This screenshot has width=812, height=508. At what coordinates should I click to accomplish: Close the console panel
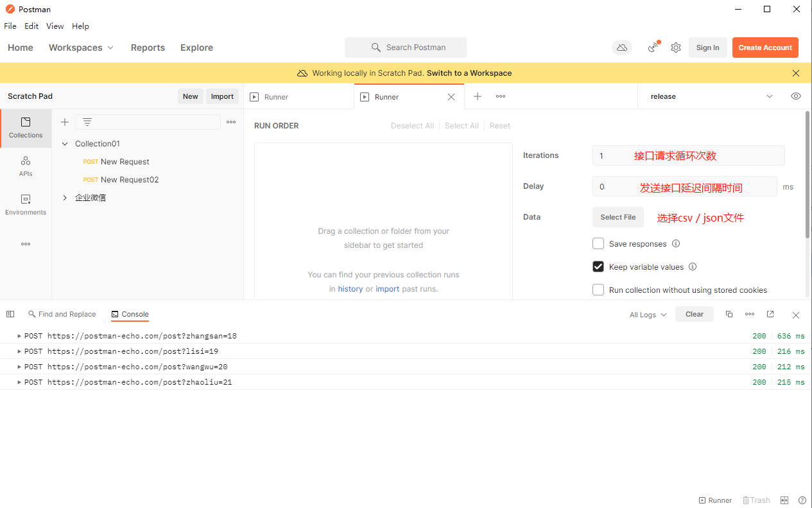(x=796, y=315)
